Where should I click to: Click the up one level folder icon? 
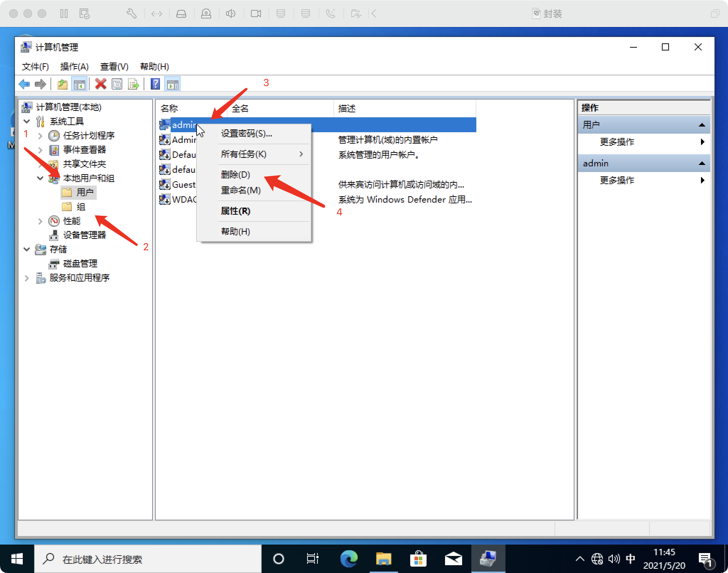(x=63, y=84)
